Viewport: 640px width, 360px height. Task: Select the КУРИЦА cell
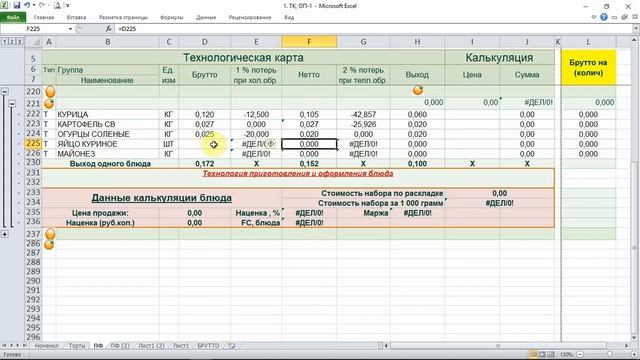(107, 114)
